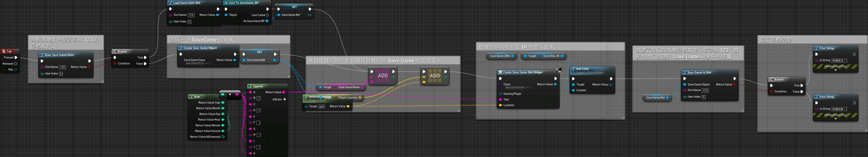The image size is (868, 157).
Task: Click the first Branch True output pin
Action: [145, 58]
